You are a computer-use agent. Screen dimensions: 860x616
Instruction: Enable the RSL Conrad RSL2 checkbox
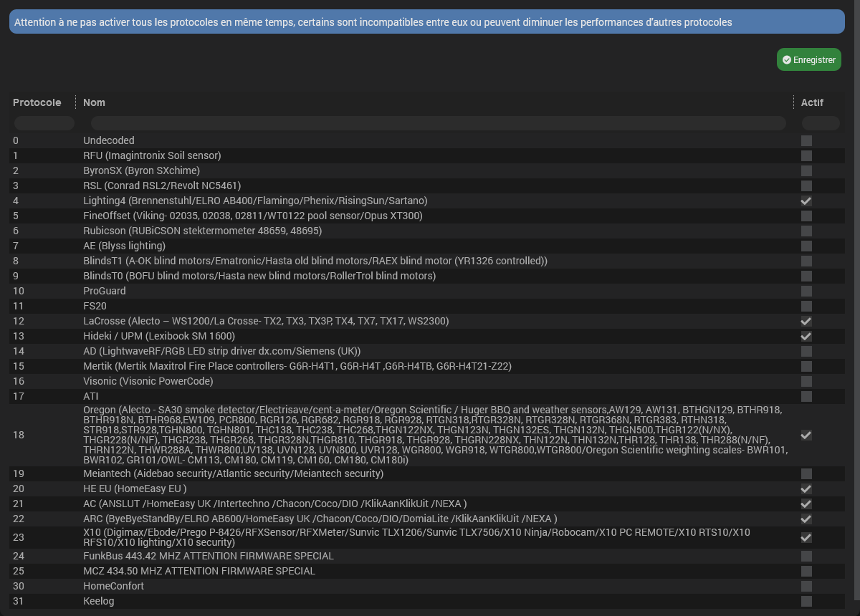click(807, 186)
